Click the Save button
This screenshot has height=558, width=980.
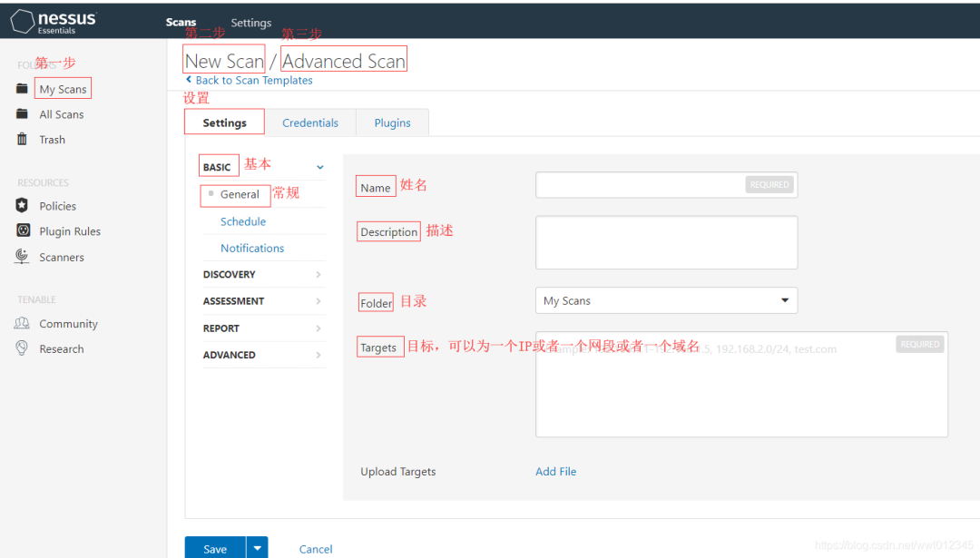click(x=215, y=549)
